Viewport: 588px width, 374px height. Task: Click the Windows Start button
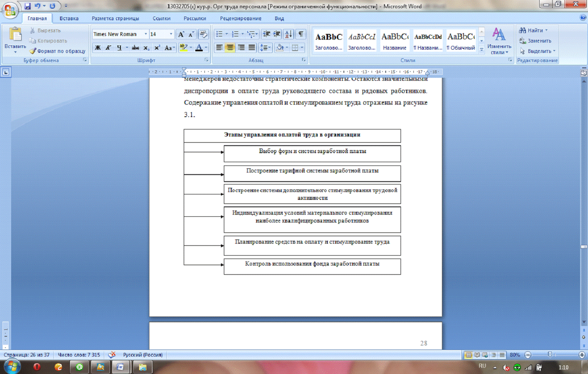(12, 367)
